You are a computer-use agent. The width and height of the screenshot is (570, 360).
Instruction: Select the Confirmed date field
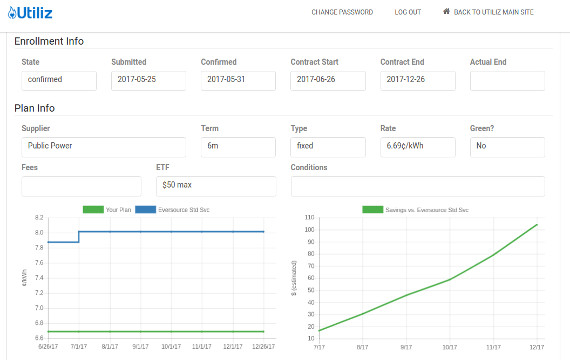[238, 80]
